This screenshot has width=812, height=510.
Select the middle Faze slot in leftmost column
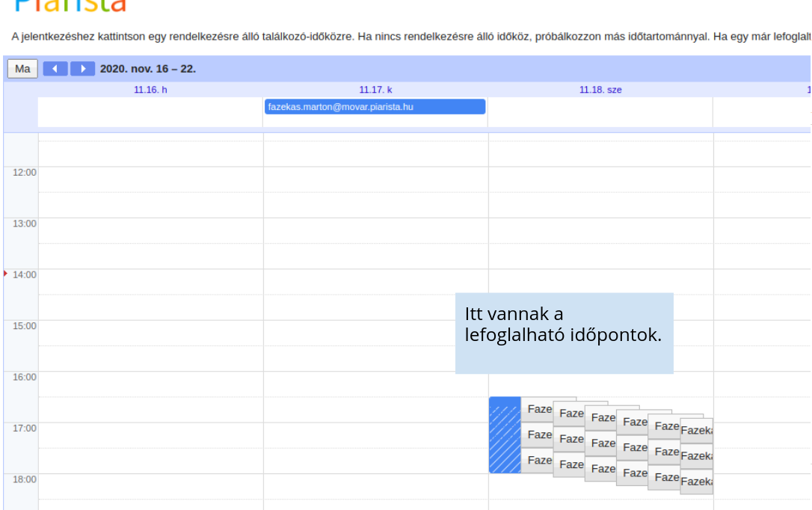pyautogui.click(x=537, y=434)
